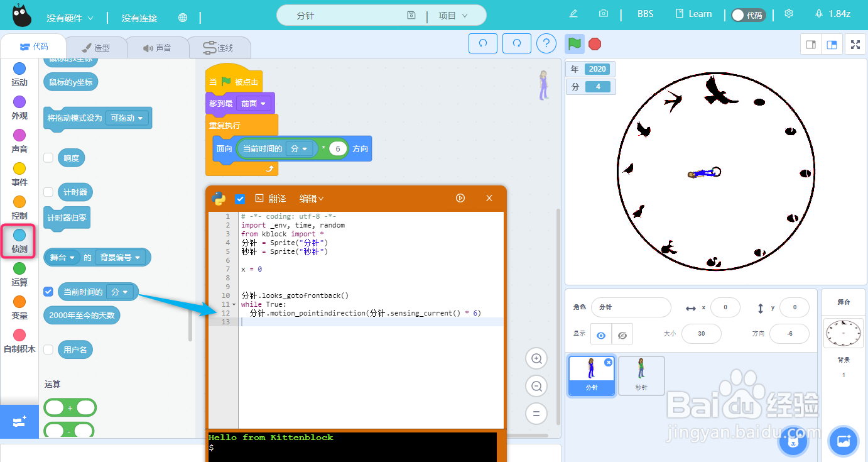Reset workspace zoom with equals button
This screenshot has width=868, height=462.
(536, 413)
